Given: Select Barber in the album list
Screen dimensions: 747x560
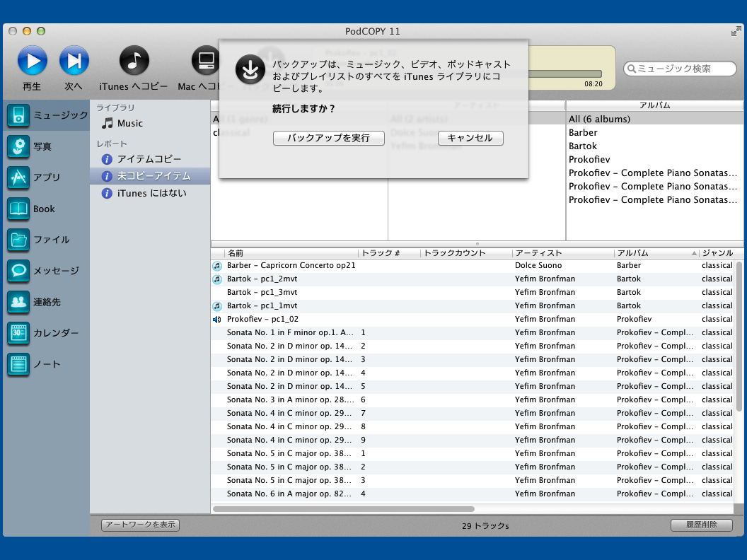Looking at the screenshot, I should (x=655, y=132).
